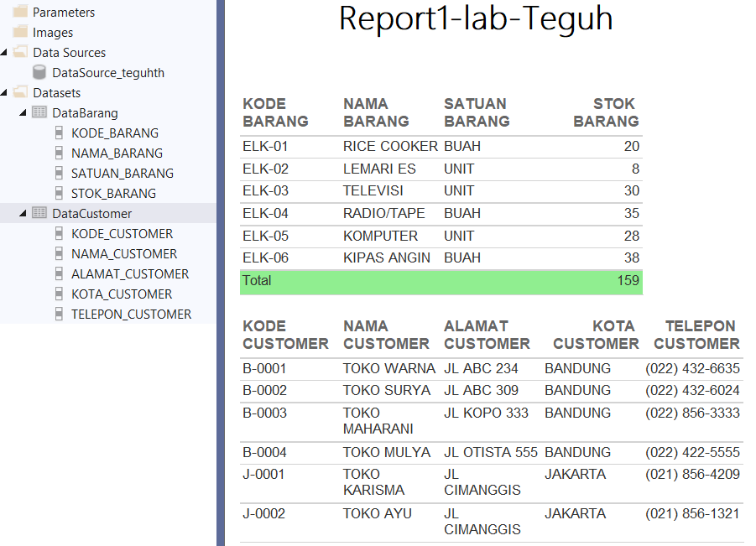Click the KIPAS ANGIN cell
The width and height of the screenshot is (756, 546).
point(387,257)
